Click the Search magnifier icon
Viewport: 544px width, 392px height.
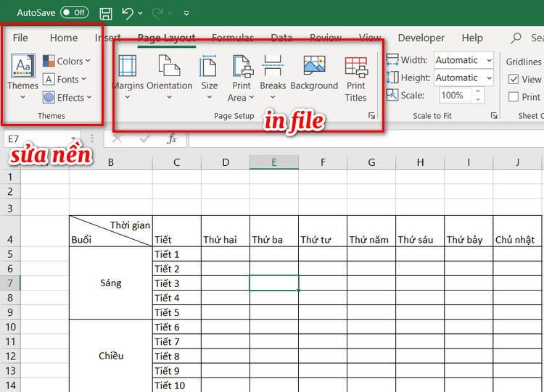point(516,38)
